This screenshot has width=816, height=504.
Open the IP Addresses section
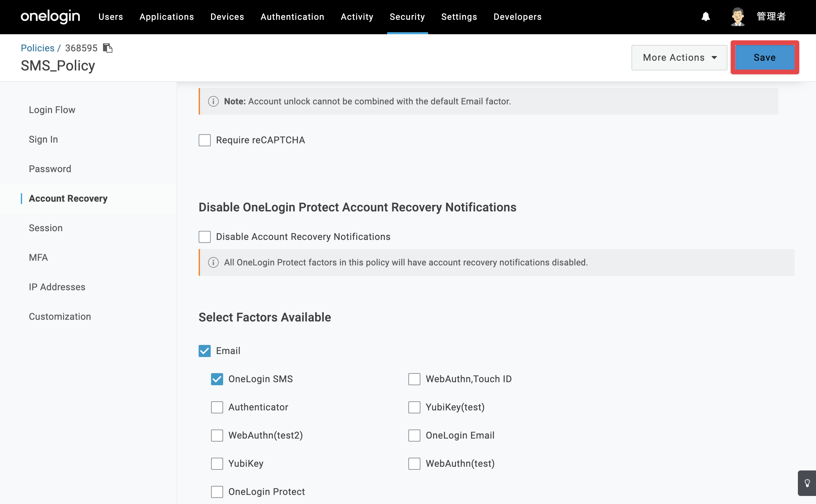pos(57,287)
